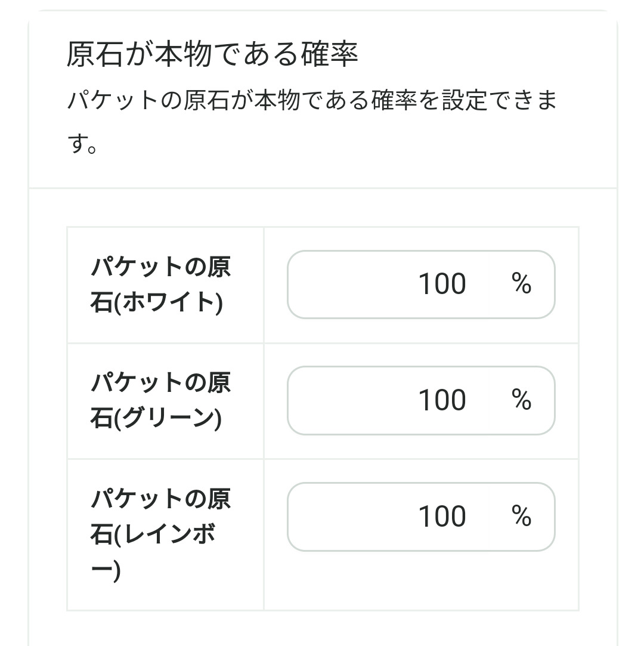Click the 原石が本物である確率 heading
644x646 pixels.
(x=212, y=55)
